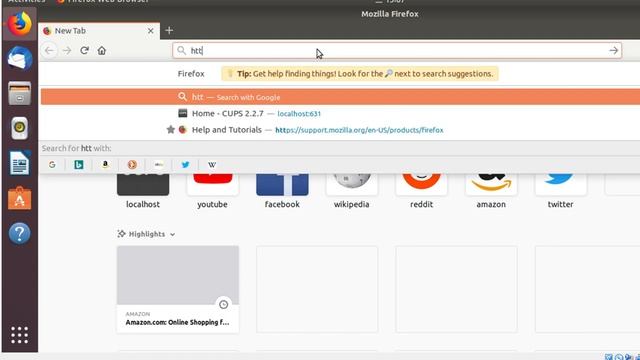640x360 pixels.
Task: Click the Go arrow in address bar
Action: pyautogui.click(x=613, y=51)
